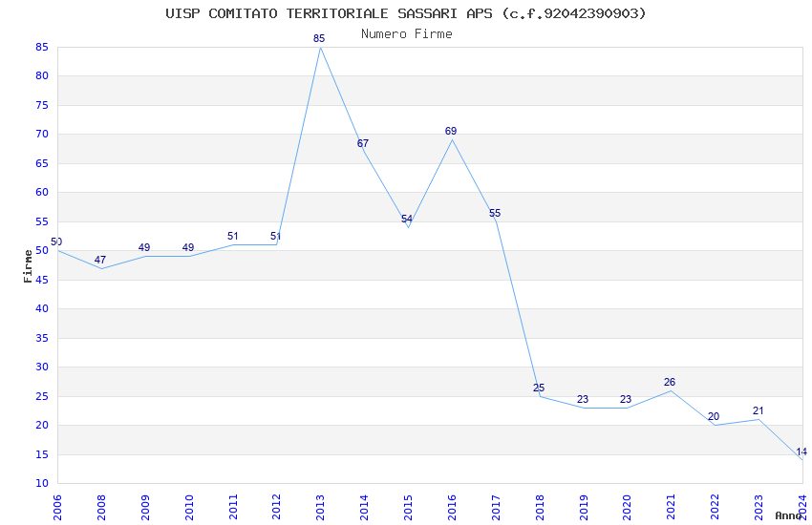Image resolution: width=812 pixels, height=525 pixels.
Task: Select the data label 23 for 2020
Action: point(626,399)
